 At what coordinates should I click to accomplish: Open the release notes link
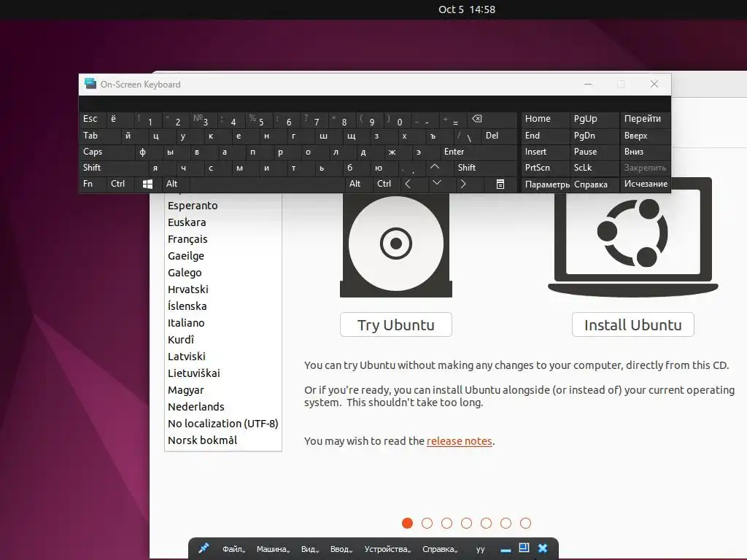[x=460, y=441]
